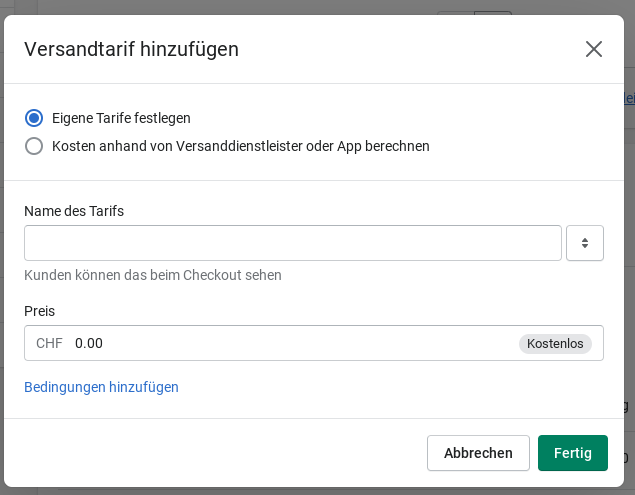Click the Preis label above the amount
The width and height of the screenshot is (635, 495).
[39, 311]
